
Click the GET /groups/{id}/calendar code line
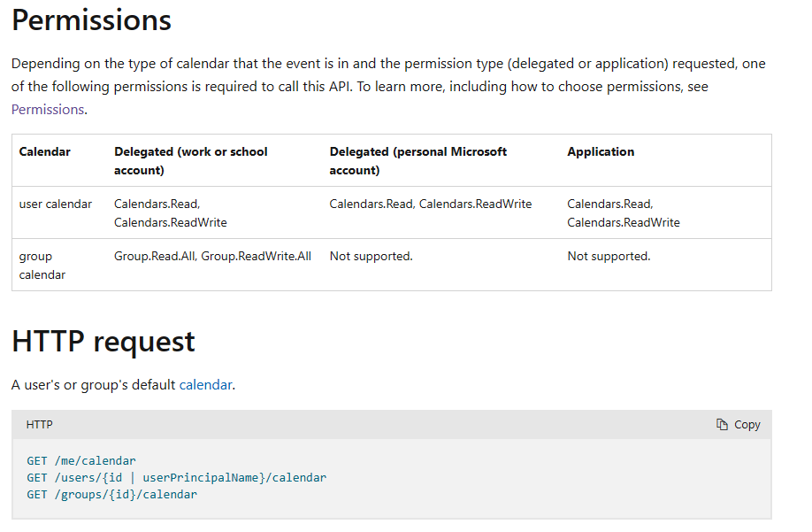point(111,495)
